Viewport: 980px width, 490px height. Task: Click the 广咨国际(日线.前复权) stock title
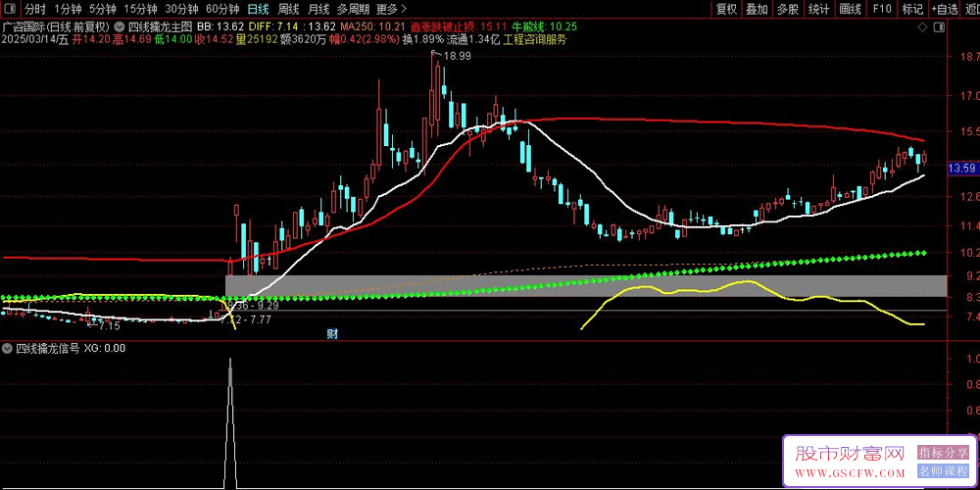(x=56, y=26)
